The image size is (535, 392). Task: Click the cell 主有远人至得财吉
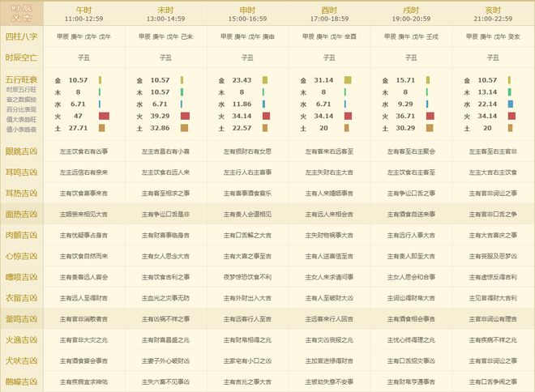(x=84, y=298)
